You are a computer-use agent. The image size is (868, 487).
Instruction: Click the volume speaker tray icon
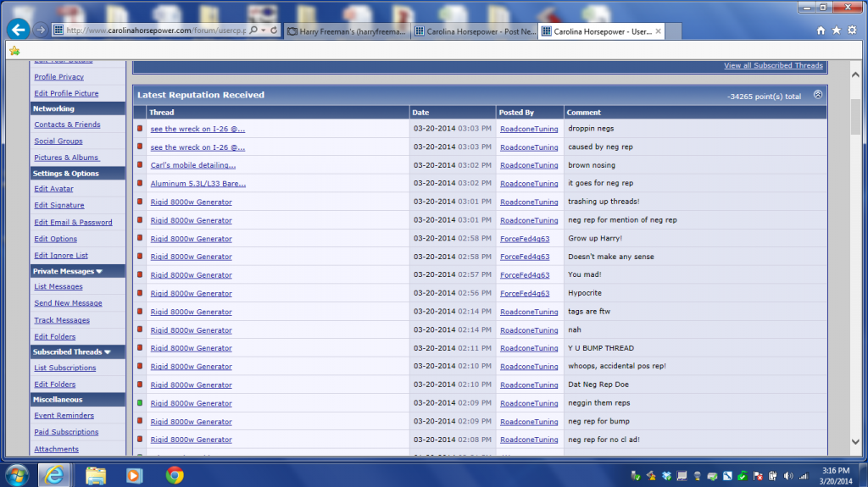click(x=788, y=476)
